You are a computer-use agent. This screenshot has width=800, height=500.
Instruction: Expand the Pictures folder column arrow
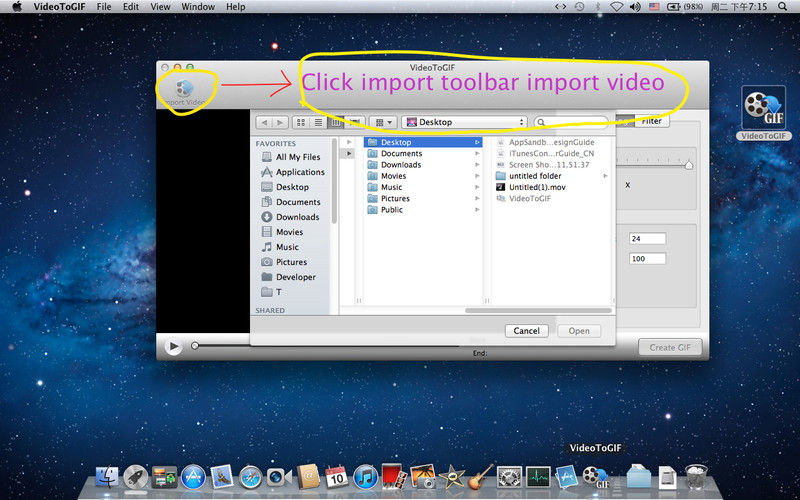click(x=477, y=198)
